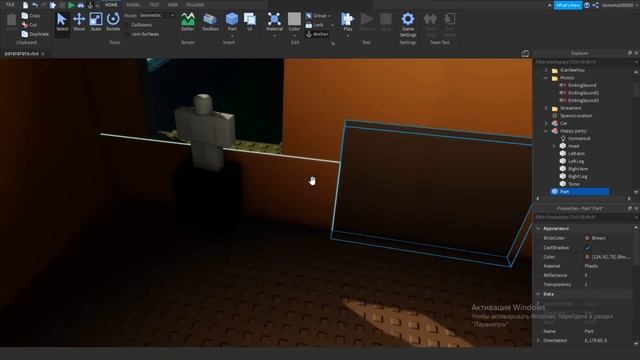Select Humanoid in Explorer
640x360 pixels.
point(579,139)
